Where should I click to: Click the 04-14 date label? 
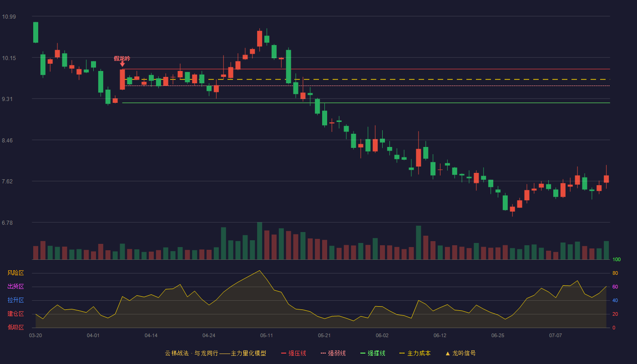(x=151, y=335)
